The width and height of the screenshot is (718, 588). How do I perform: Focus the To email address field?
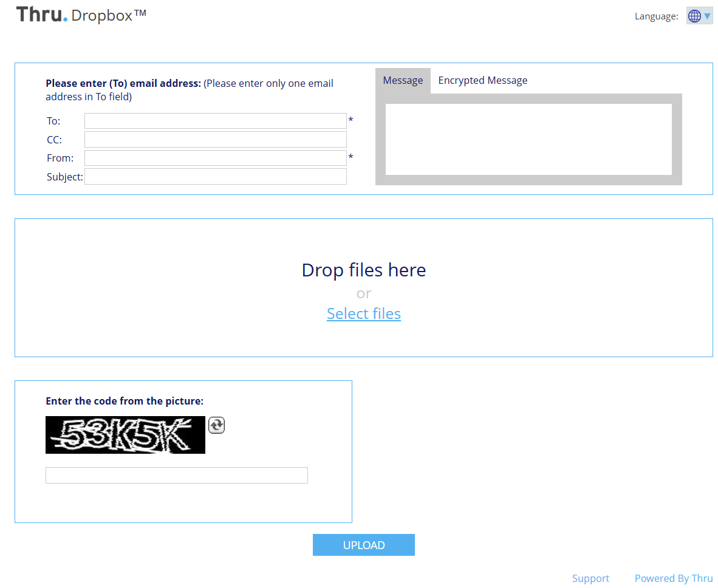(x=215, y=121)
